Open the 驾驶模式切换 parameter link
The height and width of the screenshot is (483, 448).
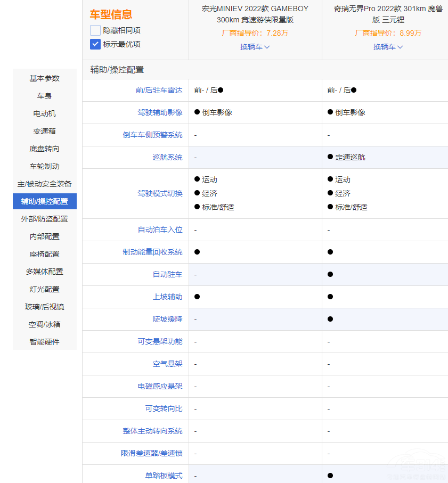[160, 193]
